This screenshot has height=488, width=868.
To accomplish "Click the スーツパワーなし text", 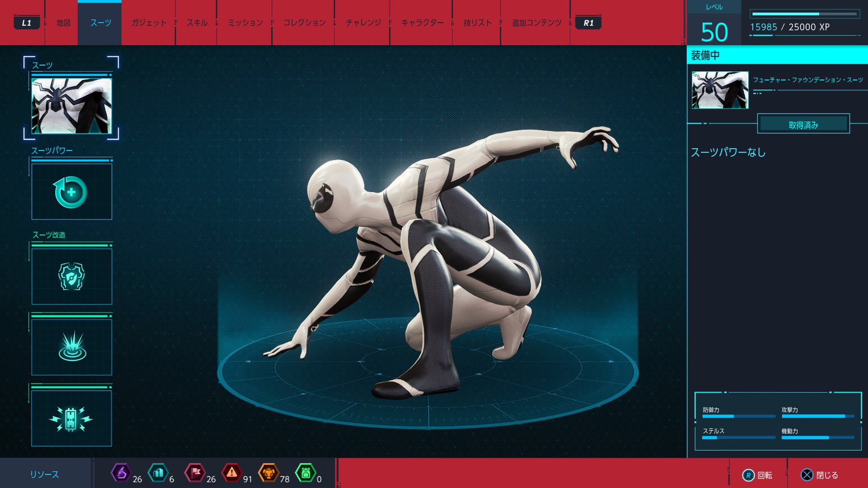I will [728, 152].
